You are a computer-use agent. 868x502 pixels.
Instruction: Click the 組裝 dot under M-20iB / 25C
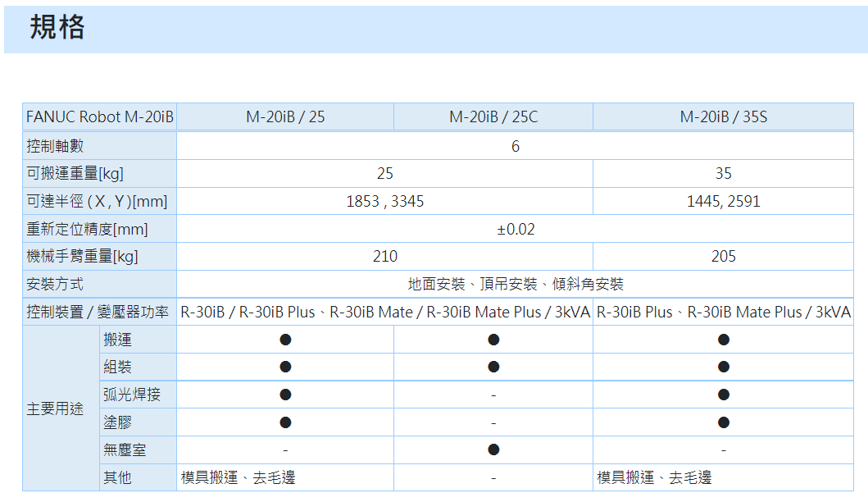(x=493, y=367)
